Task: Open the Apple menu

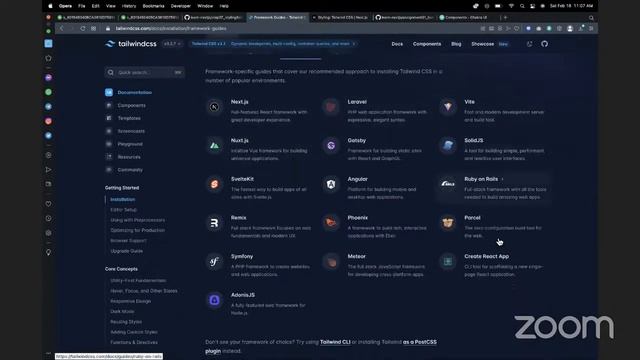Action: [x=50, y=6]
